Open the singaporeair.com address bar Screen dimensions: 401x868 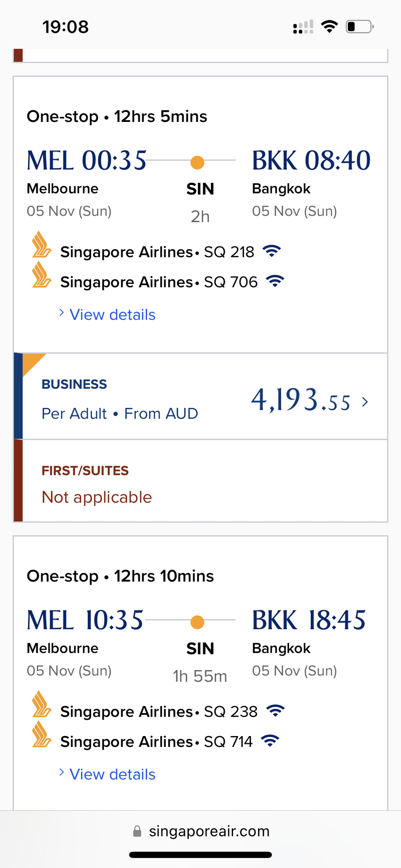[x=200, y=831]
